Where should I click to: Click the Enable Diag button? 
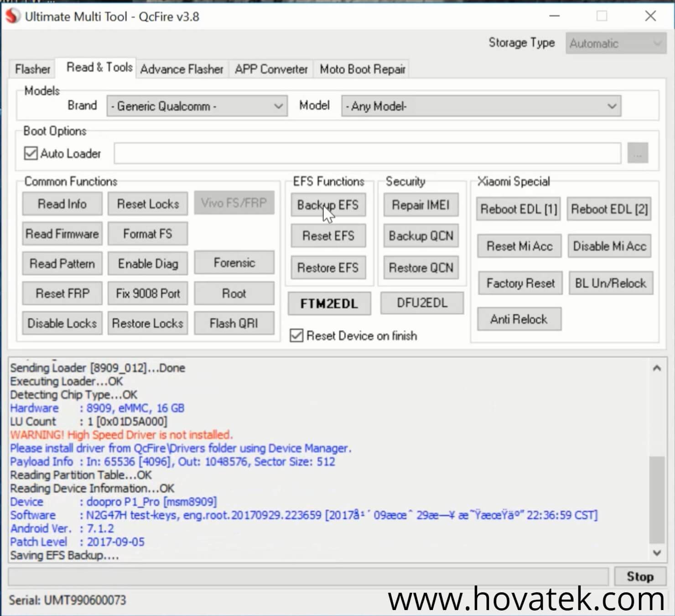coord(148,264)
